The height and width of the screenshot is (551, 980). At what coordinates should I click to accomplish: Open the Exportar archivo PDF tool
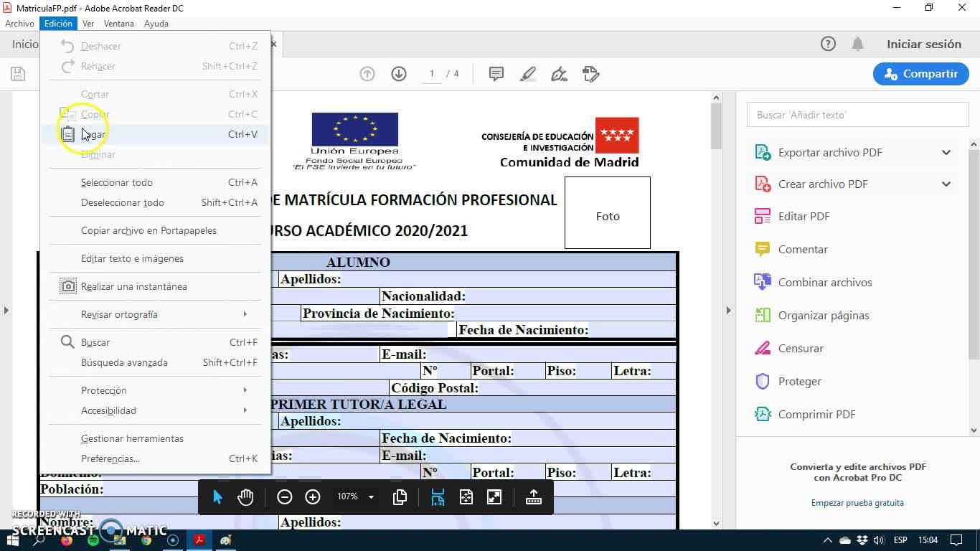(830, 152)
